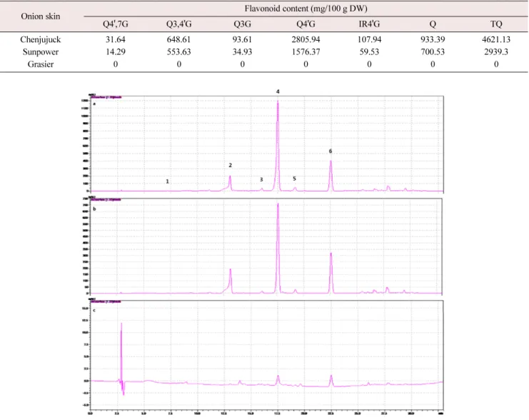Click peak label 5 in chromatogram a
Image resolution: width=529 pixels, height=420 pixels.
click(x=295, y=179)
